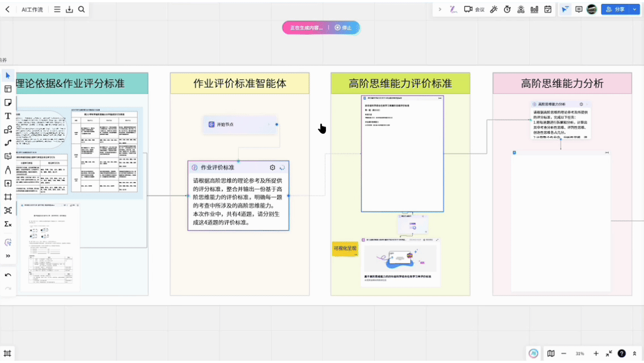Viewport: 644px width, 363px height.
Task: Click the blue 分享 share button
Action: [615, 9]
